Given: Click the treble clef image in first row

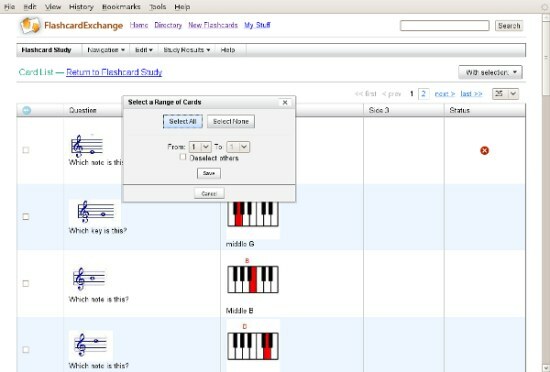Looking at the screenshot, I should [87, 146].
